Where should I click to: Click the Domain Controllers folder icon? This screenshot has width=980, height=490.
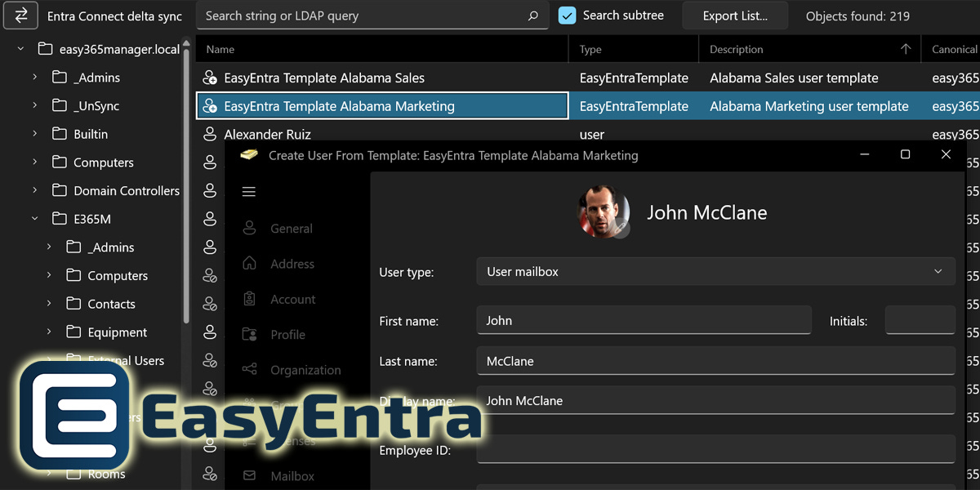60,190
